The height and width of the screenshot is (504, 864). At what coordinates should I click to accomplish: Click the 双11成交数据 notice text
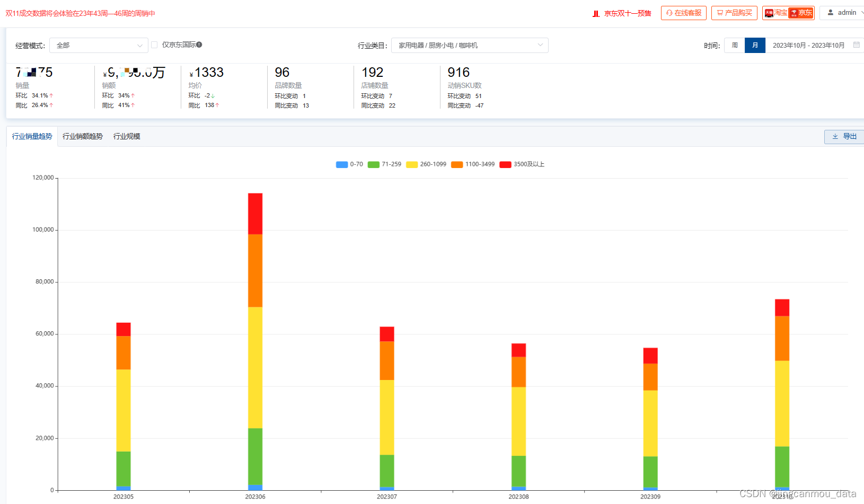[80, 13]
